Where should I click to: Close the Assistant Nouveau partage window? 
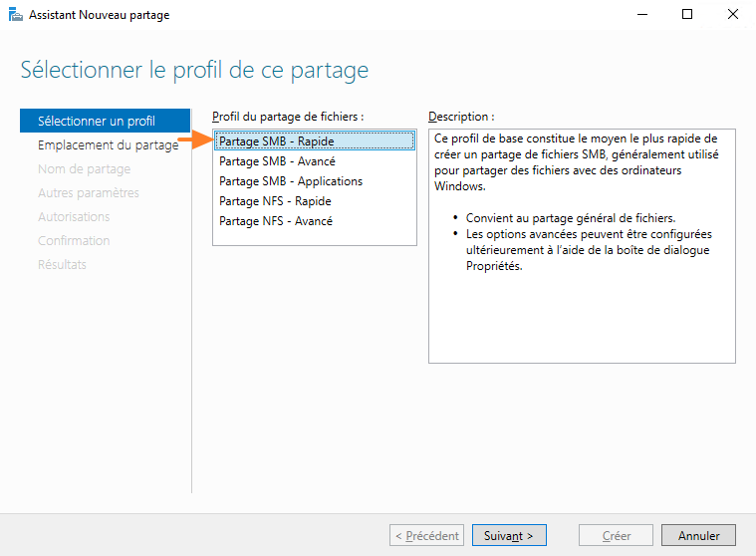(x=733, y=15)
